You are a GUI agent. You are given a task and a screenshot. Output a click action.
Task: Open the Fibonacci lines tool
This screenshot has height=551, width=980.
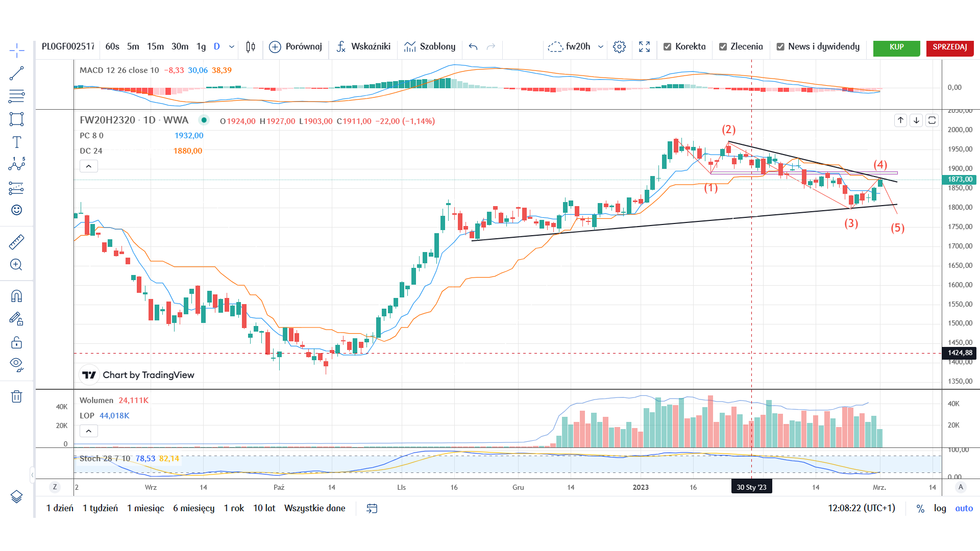16,96
